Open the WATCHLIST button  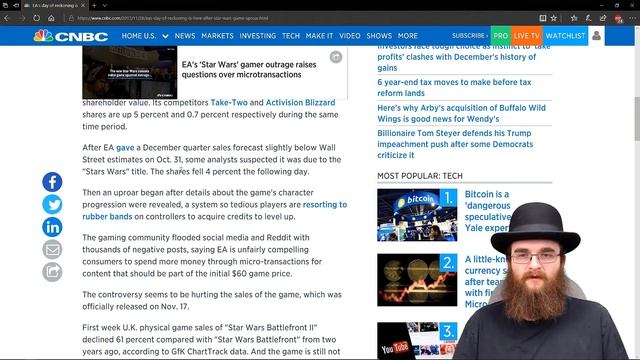coord(565,36)
